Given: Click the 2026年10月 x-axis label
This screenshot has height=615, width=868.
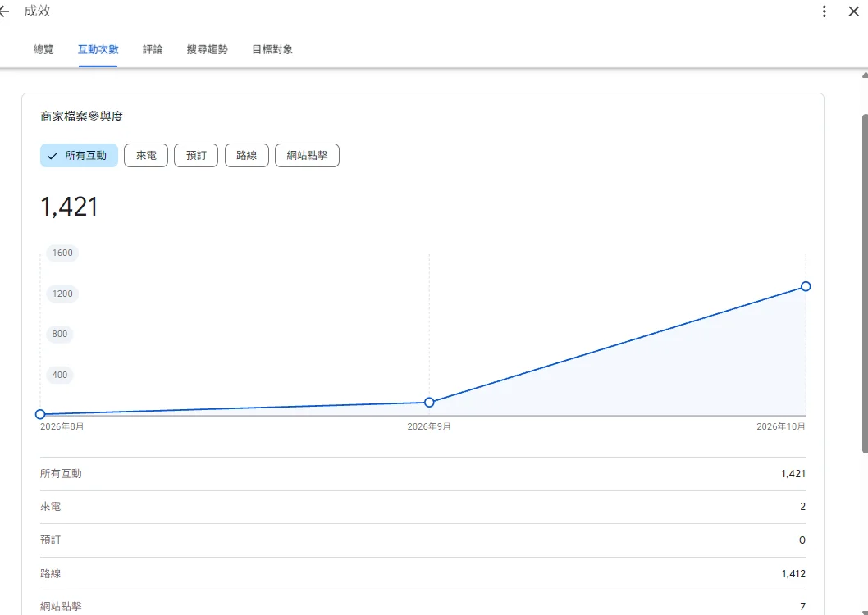Looking at the screenshot, I should (781, 426).
